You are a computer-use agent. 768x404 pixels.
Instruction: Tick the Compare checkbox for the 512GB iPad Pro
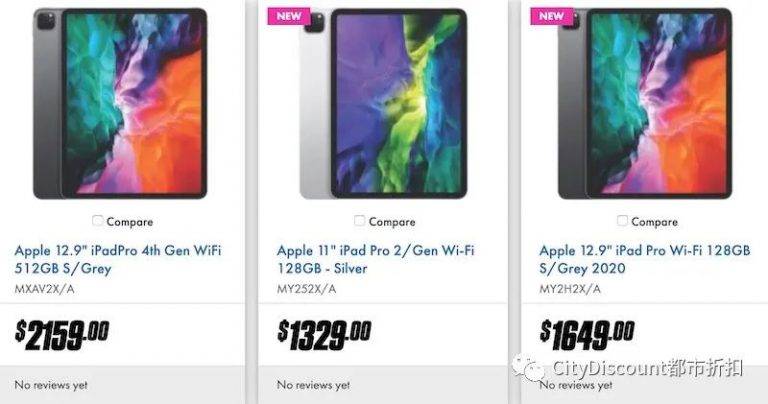pos(98,221)
